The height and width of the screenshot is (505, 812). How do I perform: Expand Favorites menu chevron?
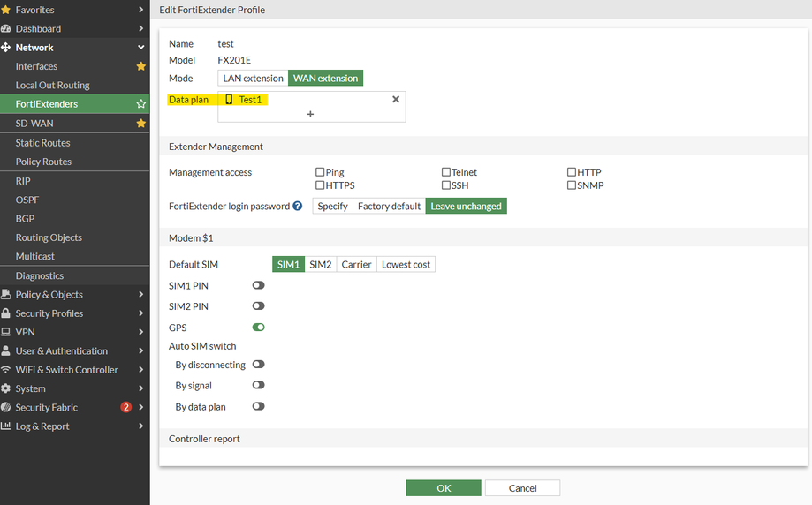pyautogui.click(x=140, y=10)
